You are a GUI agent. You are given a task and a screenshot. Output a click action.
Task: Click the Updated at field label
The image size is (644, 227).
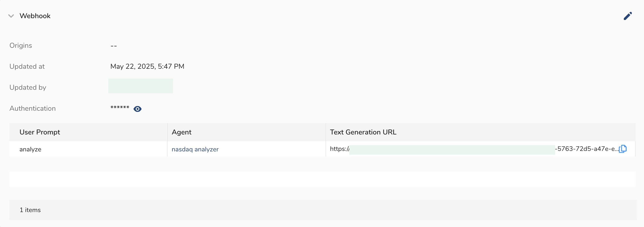point(27,66)
